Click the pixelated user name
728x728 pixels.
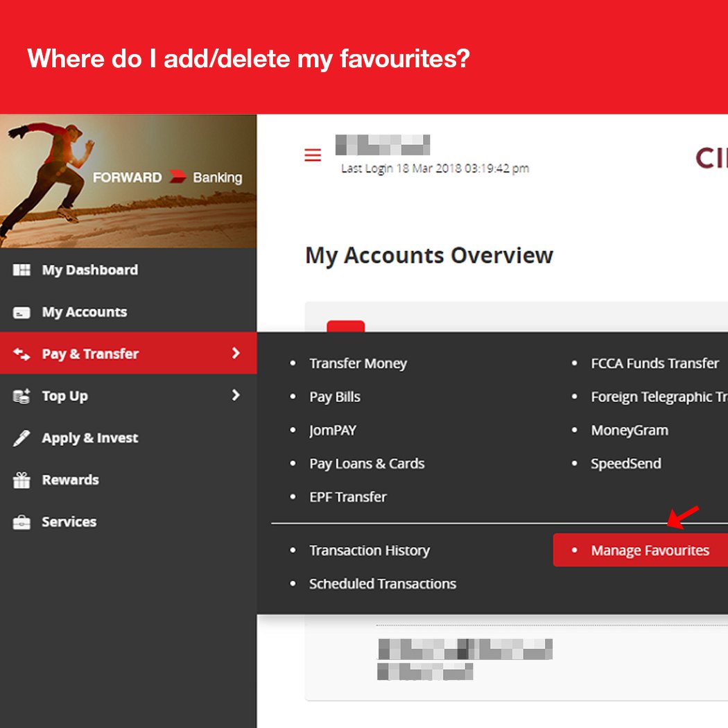[x=383, y=145]
